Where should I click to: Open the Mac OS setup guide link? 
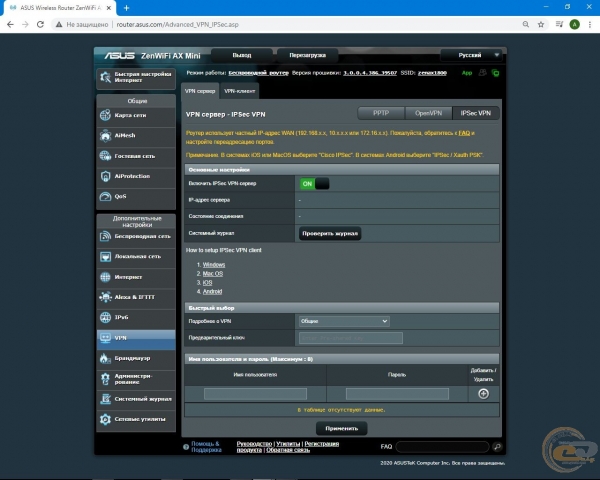tap(213, 274)
